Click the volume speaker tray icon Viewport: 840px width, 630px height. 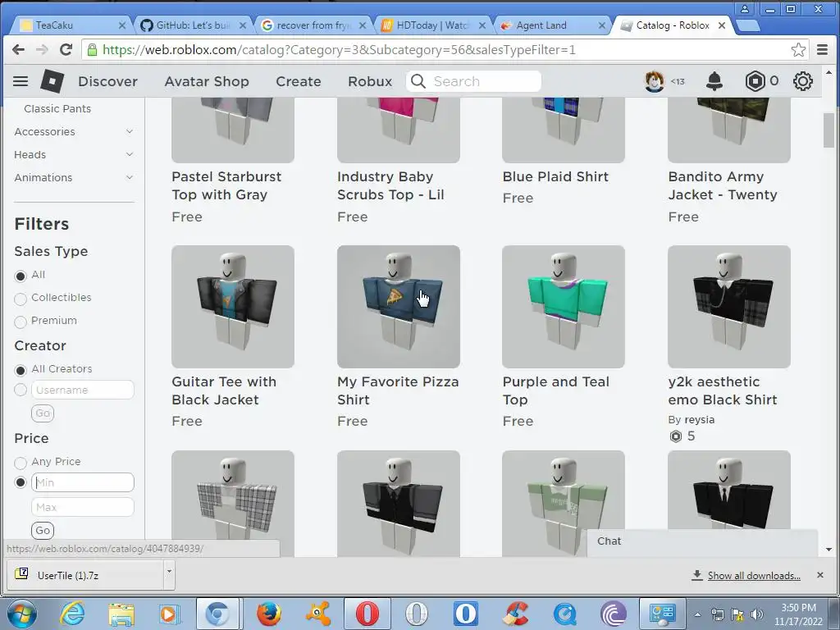coord(757,614)
